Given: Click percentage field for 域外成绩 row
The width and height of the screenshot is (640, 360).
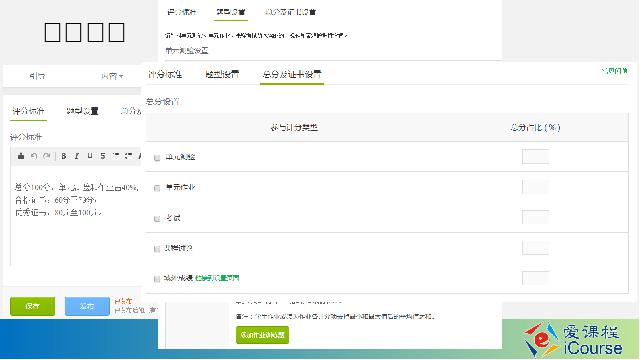Looking at the screenshot, I should click(x=535, y=278).
